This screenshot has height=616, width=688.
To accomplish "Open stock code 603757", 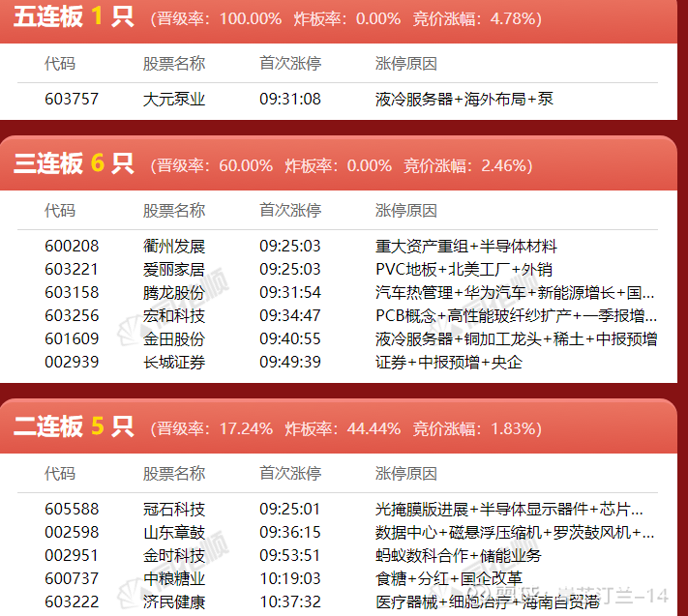I will coord(72,99).
